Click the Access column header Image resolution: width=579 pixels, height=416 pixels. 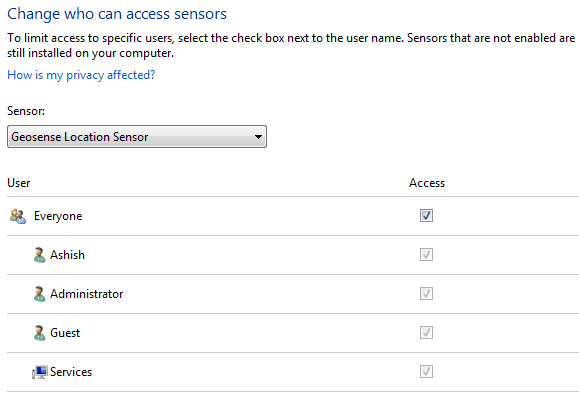(x=427, y=183)
